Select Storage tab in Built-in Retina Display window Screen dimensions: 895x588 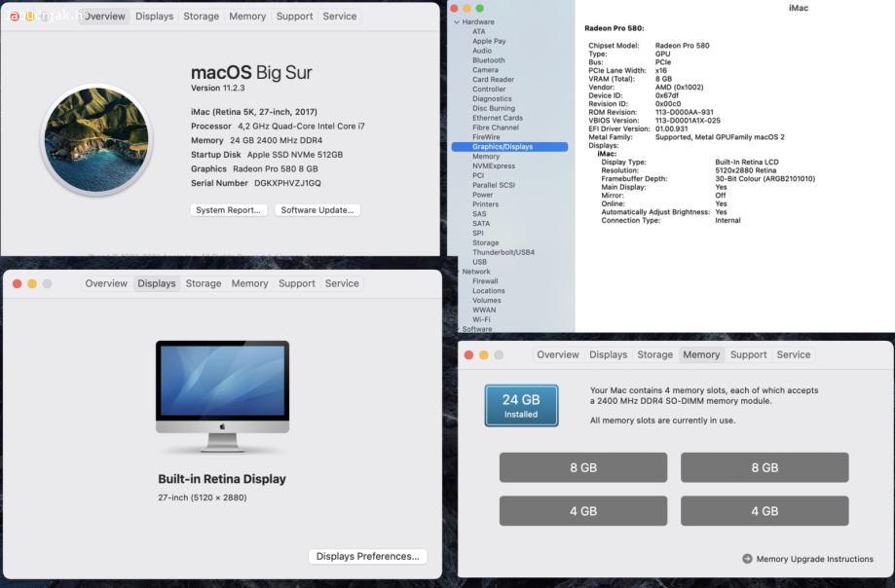click(x=204, y=283)
